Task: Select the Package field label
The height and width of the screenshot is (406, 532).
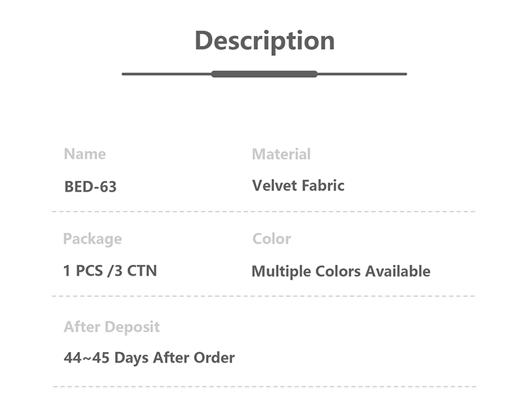Action: click(x=92, y=239)
